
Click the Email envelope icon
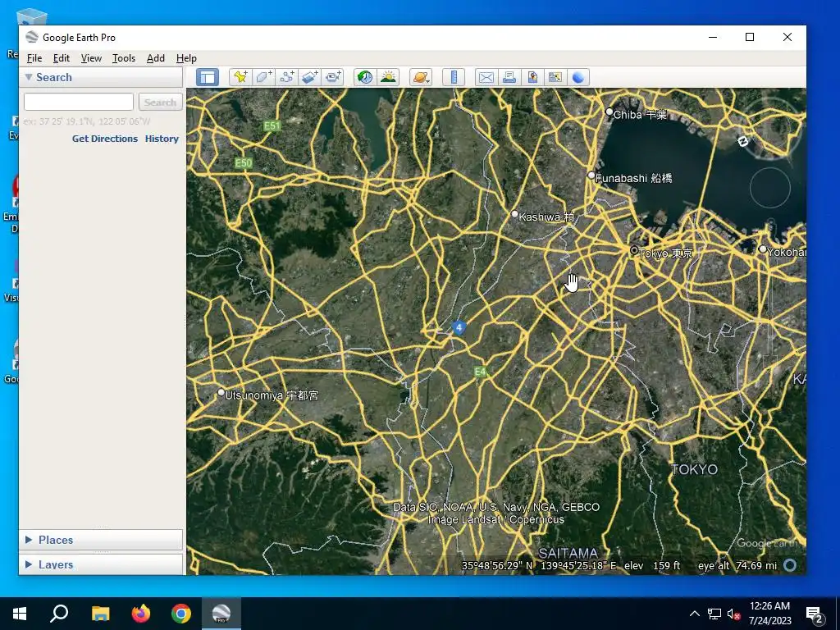[486, 77]
